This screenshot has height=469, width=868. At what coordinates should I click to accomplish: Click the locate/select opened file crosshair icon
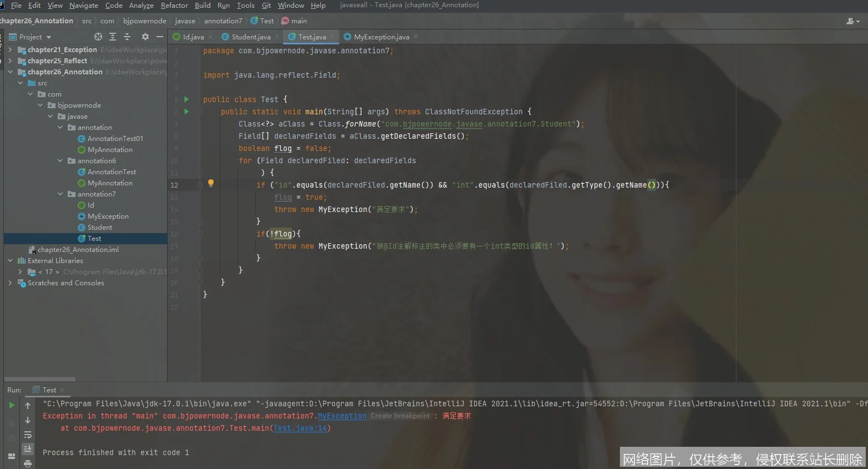pyautogui.click(x=98, y=37)
